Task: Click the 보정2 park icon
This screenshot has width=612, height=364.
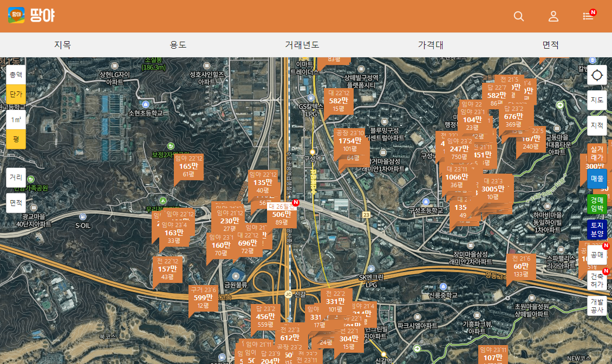Action: coord(170,145)
